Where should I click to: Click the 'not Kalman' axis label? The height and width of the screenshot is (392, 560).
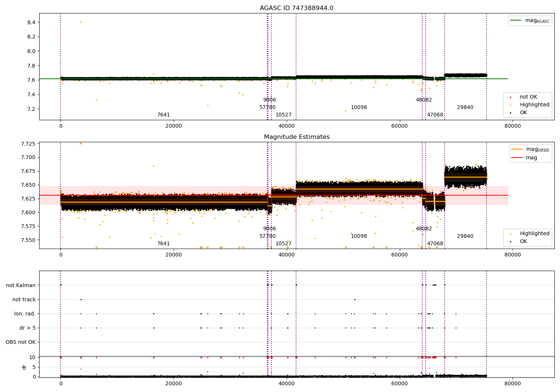(21, 285)
